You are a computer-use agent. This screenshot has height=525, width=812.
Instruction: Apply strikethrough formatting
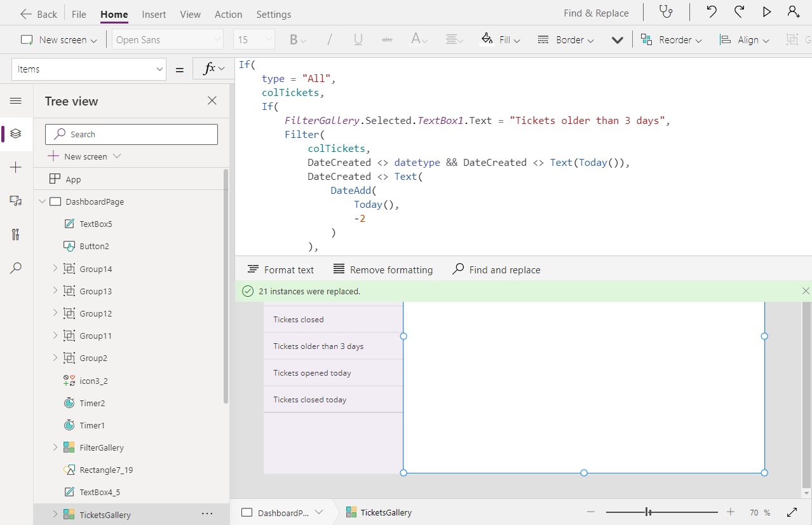387,39
